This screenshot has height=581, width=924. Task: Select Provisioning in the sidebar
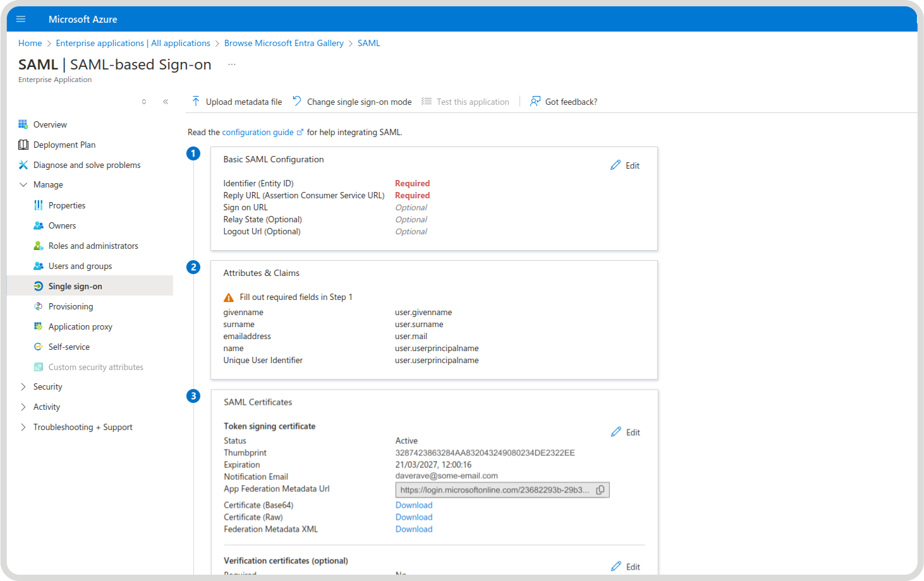[x=71, y=306]
